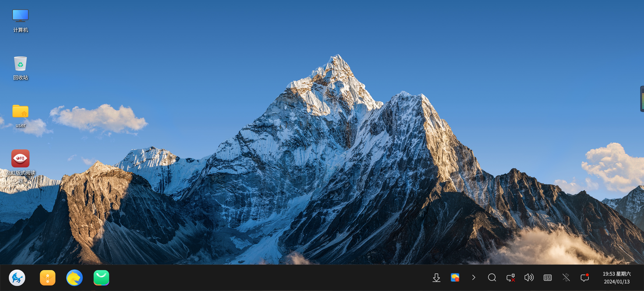Click the download arrow tray icon
Screen dimensions: 644x291
point(436,278)
